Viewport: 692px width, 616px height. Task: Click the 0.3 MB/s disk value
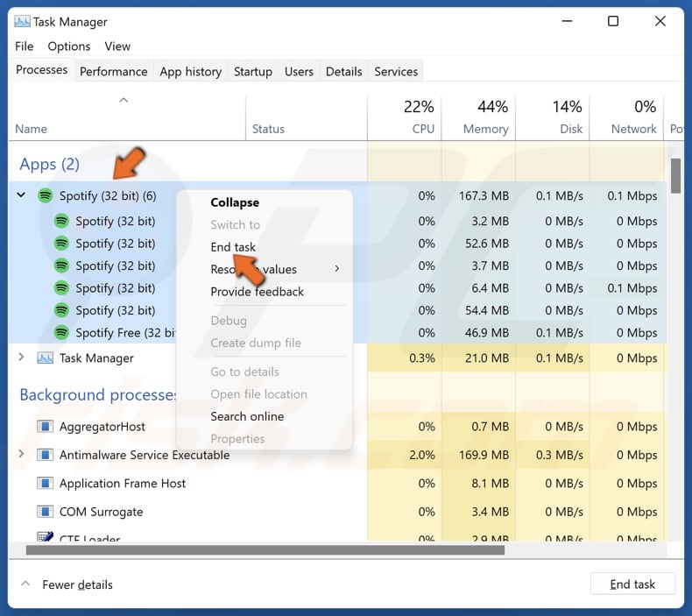[560, 455]
